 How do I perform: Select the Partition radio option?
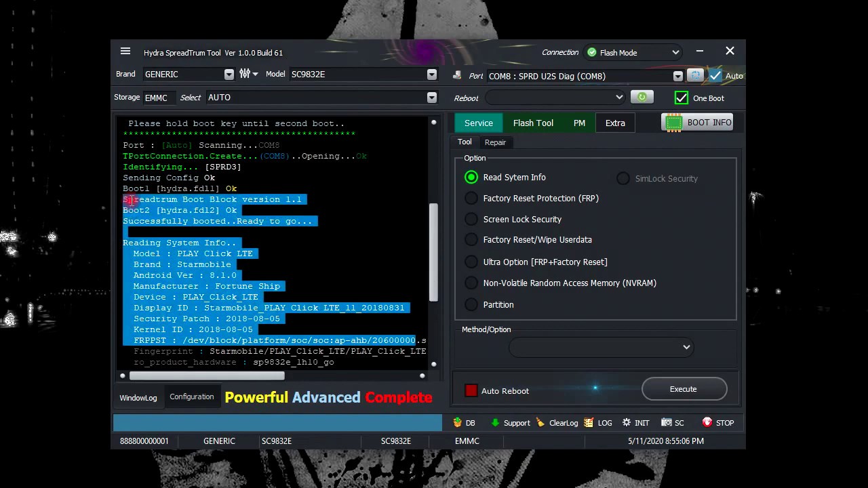coord(471,305)
